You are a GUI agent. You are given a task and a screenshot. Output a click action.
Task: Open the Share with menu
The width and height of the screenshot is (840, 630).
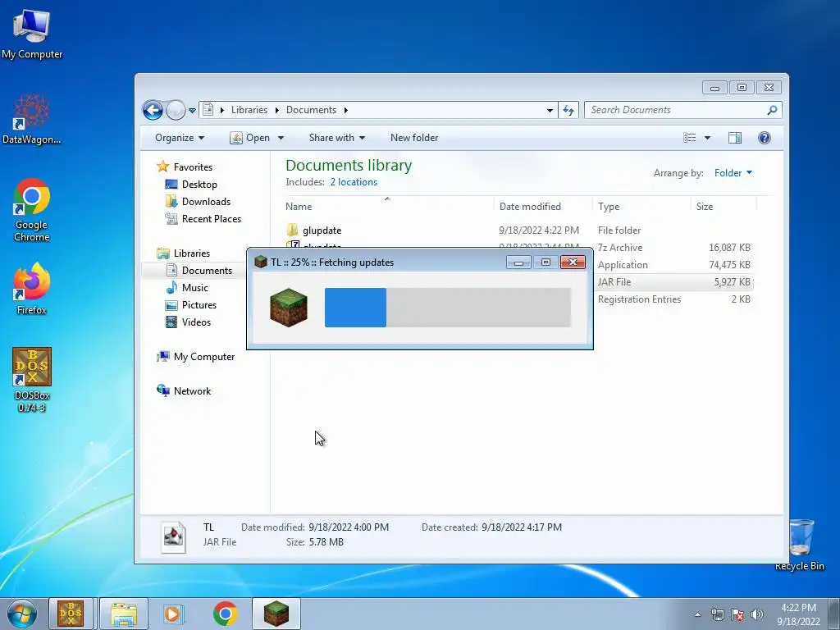[337, 138]
